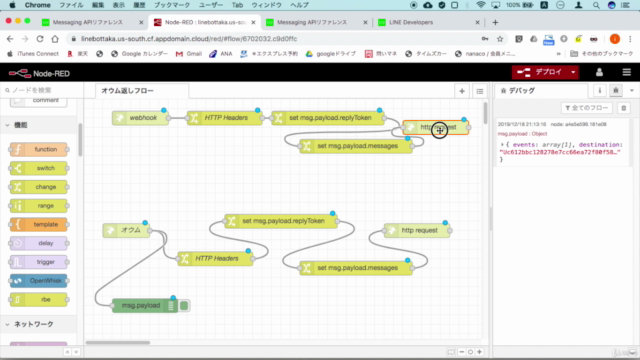640x360 pixels.
Task: Select top set msg.payload.messages node
Action: pyautogui.click(x=356, y=146)
